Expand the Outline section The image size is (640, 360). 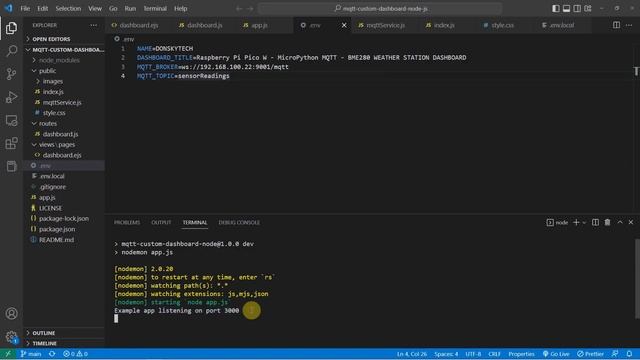coord(64,333)
